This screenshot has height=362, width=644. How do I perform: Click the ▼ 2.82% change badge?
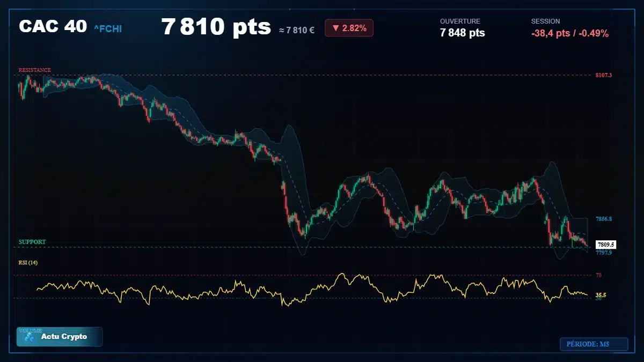349,28
